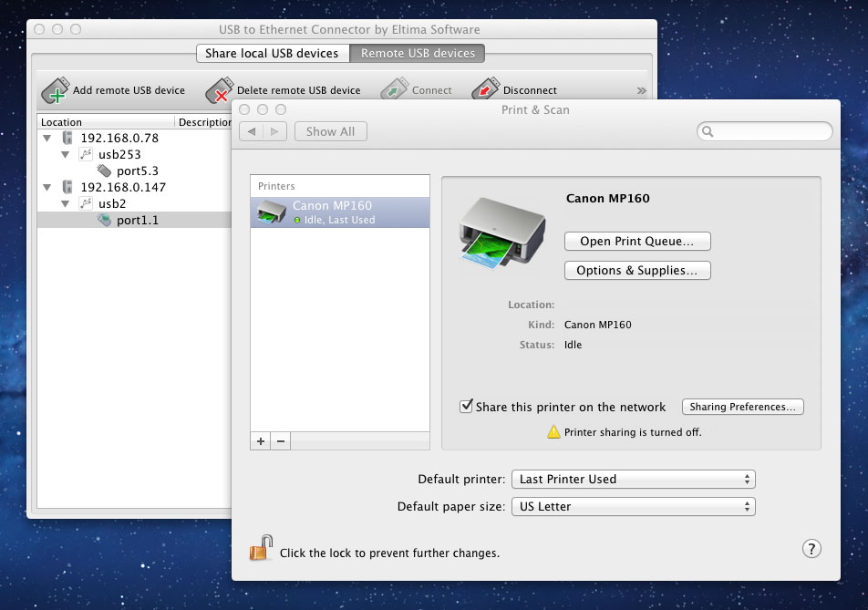Zoom the USB to Ethernet Connector window

[x=76, y=29]
